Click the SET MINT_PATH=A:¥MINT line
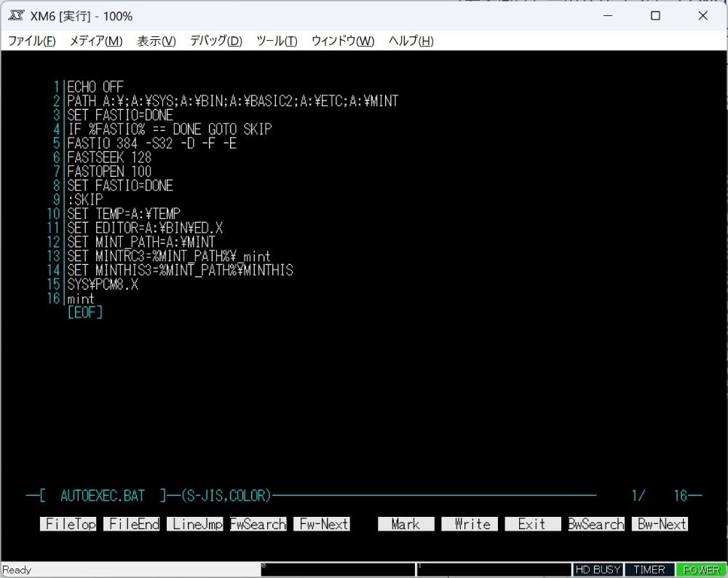 pos(141,242)
